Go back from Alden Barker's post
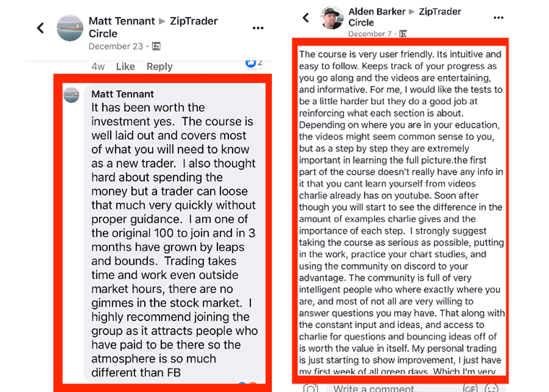Image resolution: width=549 pixels, height=392 pixels. [x=306, y=18]
